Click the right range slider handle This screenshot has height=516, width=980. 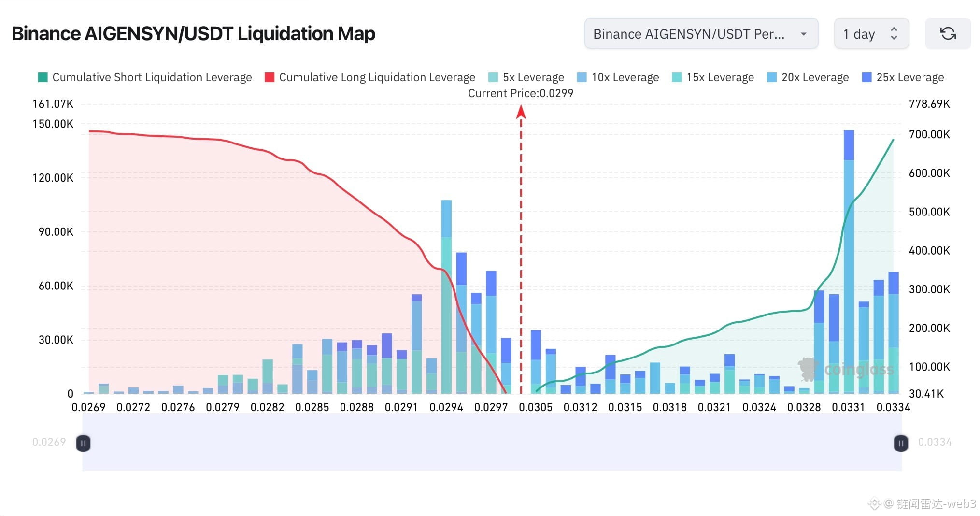(x=901, y=443)
